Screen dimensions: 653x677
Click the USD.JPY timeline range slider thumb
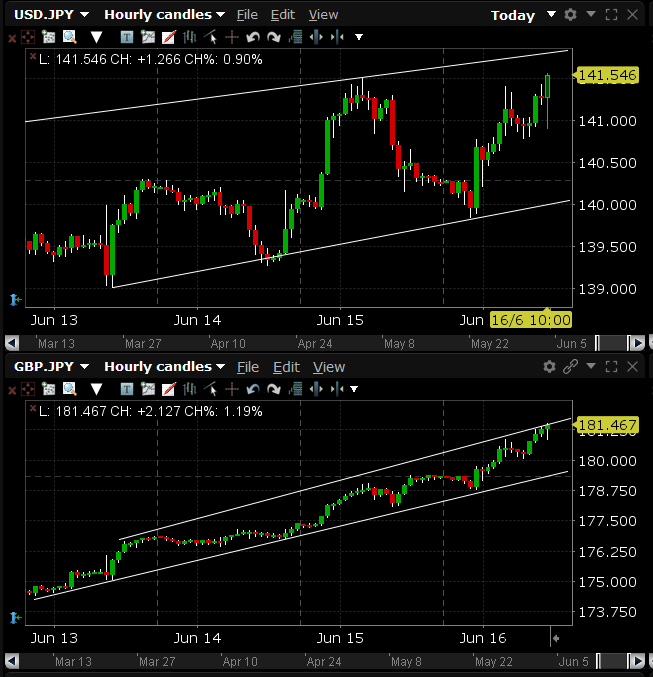(611, 343)
